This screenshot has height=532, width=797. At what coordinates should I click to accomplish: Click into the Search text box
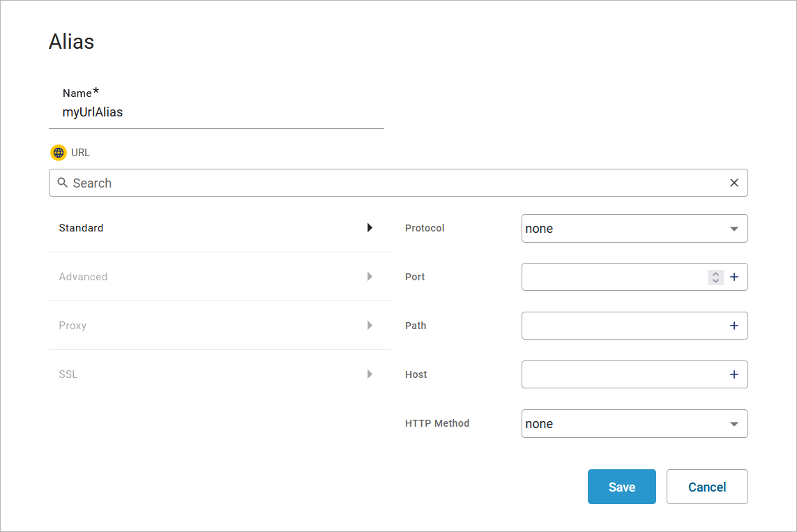397,183
